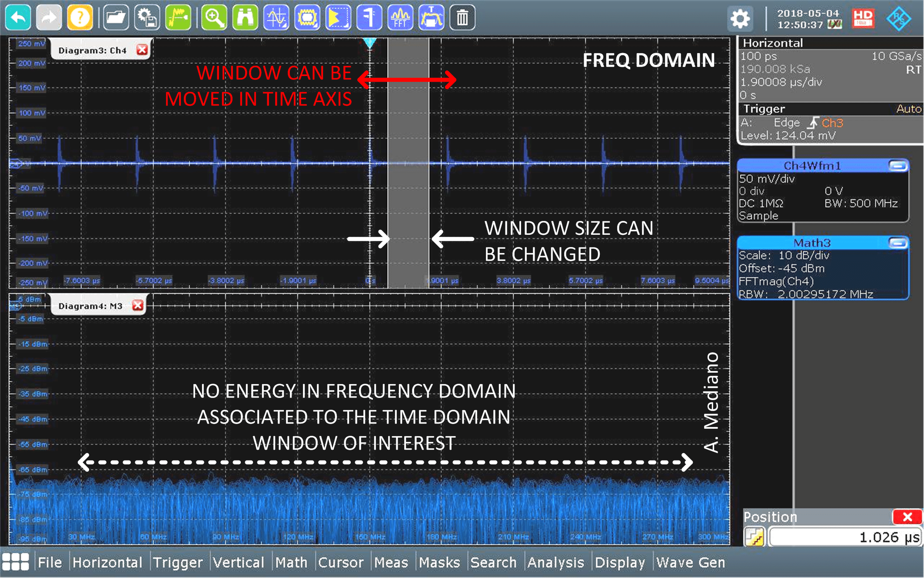This screenshot has width=924, height=578.
Task: Open the Wave Gen menu
Action: [x=690, y=562]
